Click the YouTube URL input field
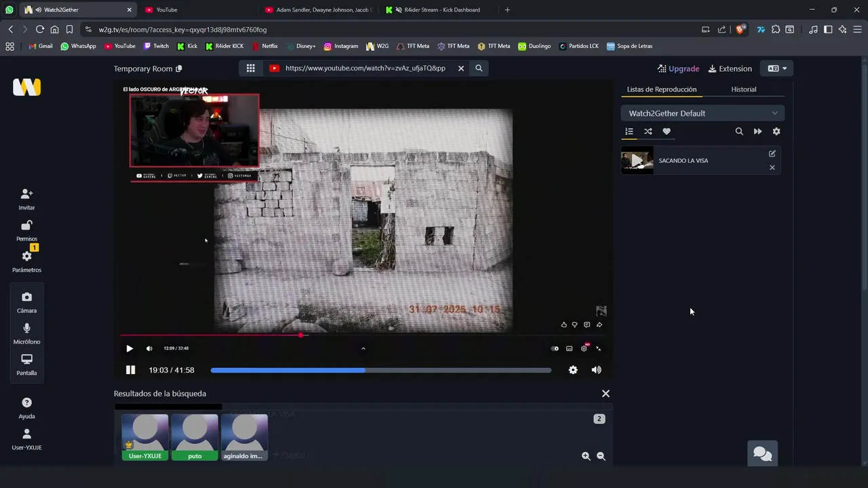The width and height of the screenshot is (868, 488). [365, 68]
